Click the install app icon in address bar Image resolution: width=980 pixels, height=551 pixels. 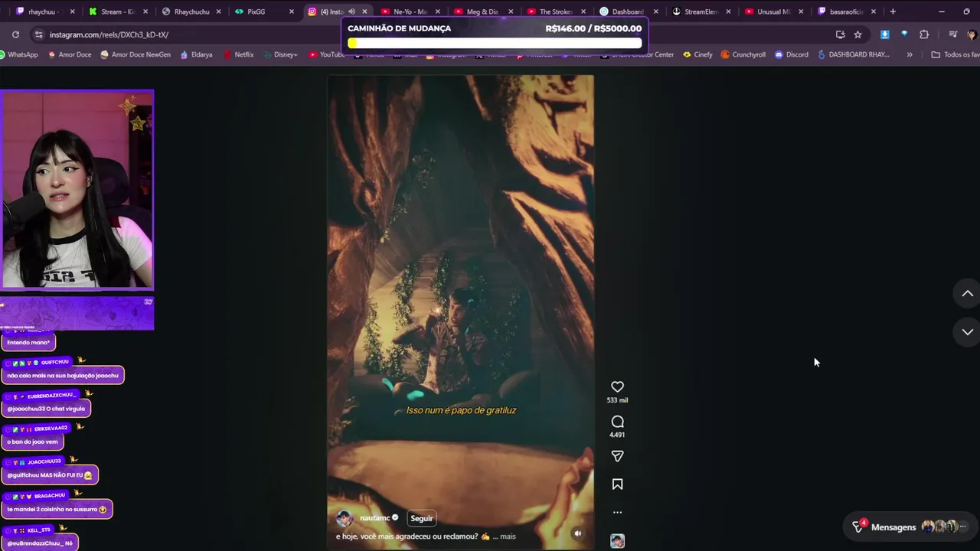[840, 34]
